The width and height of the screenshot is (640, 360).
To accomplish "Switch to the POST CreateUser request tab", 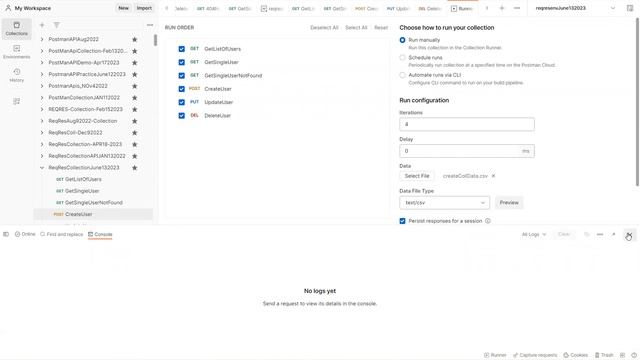I will tap(366, 8).
